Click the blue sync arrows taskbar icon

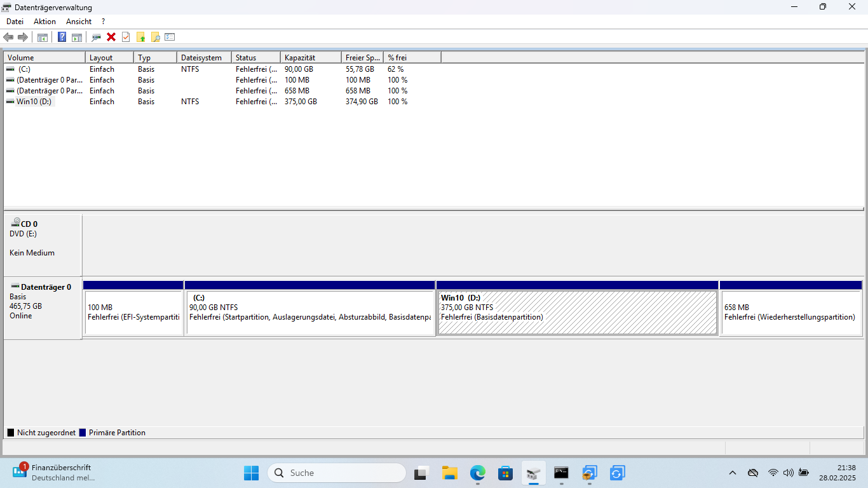pyautogui.click(x=617, y=473)
